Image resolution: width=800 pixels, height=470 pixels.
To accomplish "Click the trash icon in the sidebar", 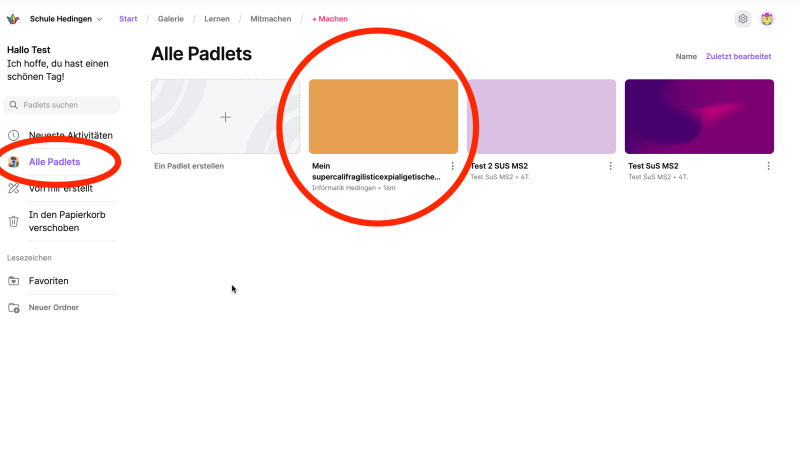I will [14, 221].
